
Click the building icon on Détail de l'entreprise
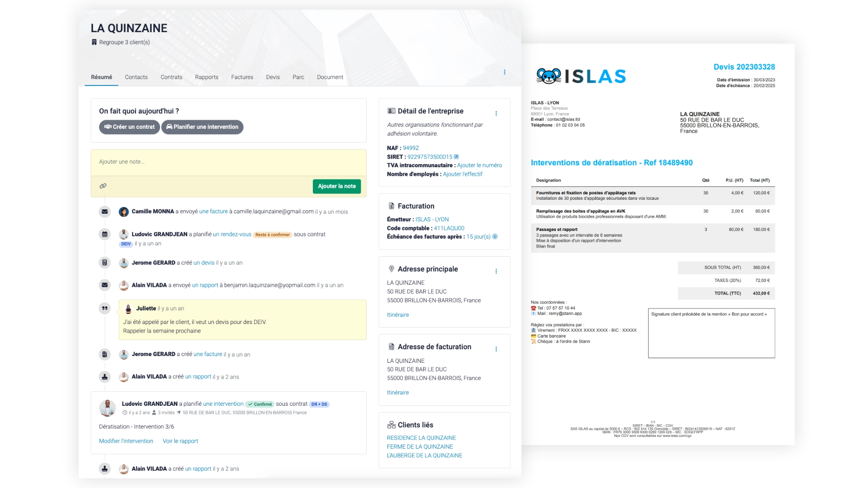(391, 110)
